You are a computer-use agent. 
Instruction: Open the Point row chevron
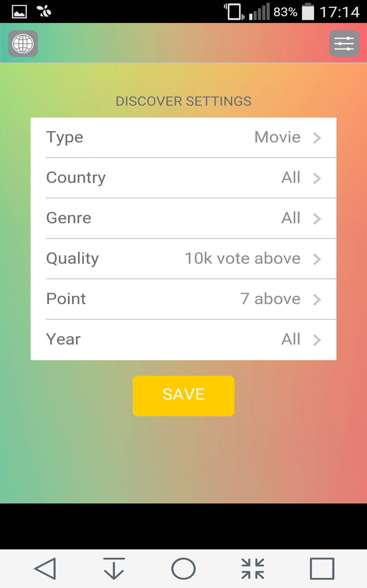click(317, 299)
